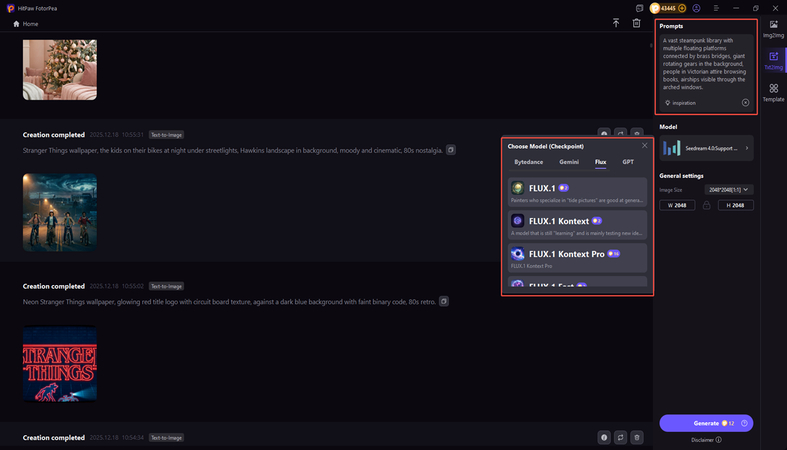This screenshot has width=787, height=450.
Task: Select the Flux model tab
Action: tap(600, 162)
